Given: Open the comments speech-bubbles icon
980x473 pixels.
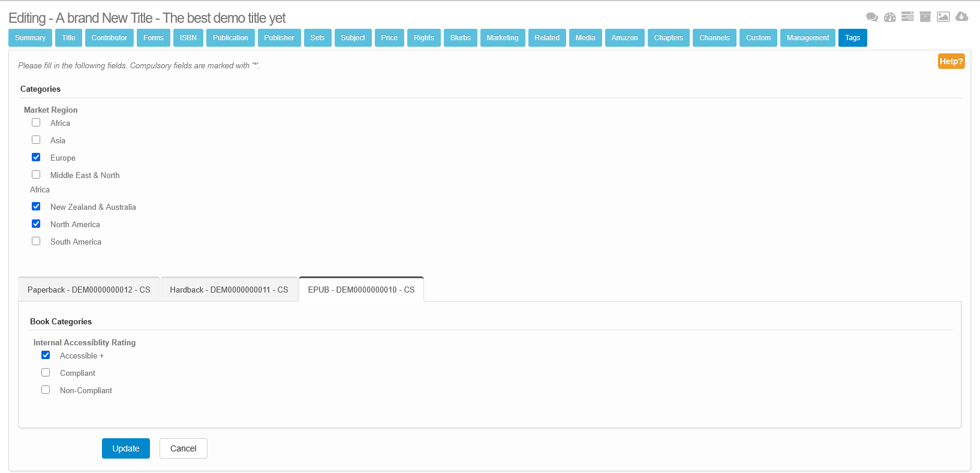Looking at the screenshot, I should tap(872, 17).
